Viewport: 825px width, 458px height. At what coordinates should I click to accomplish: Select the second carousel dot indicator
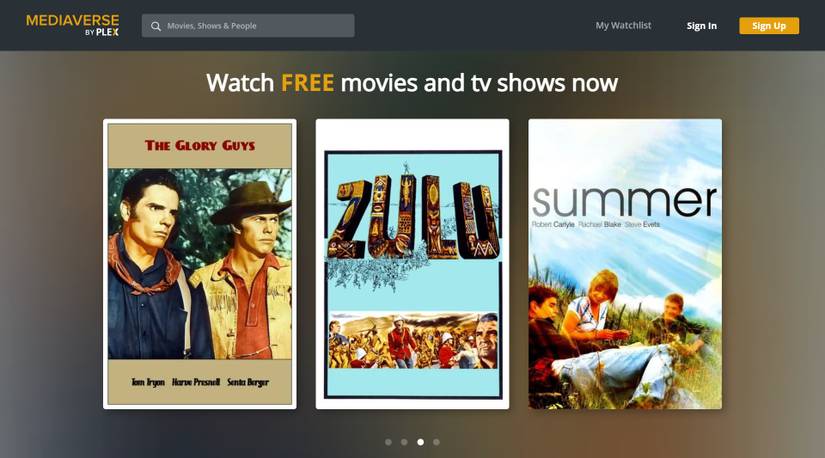coord(404,442)
